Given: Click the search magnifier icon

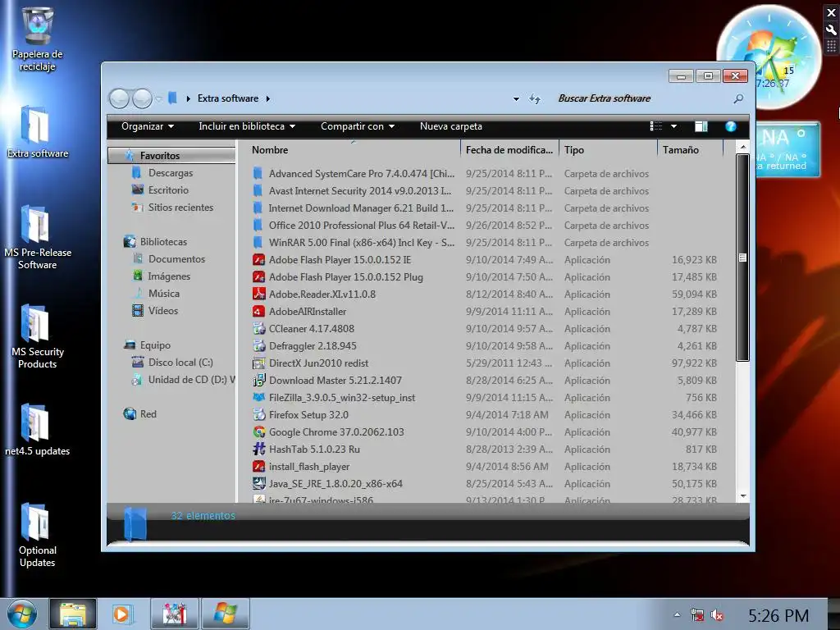Looking at the screenshot, I should [x=738, y=98].
